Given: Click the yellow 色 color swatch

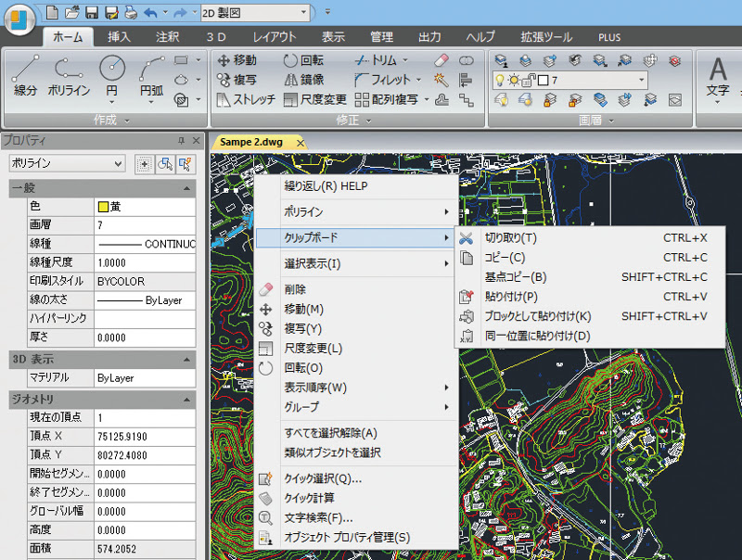Looking at the screenshot, I should click(x=103, y=207).
